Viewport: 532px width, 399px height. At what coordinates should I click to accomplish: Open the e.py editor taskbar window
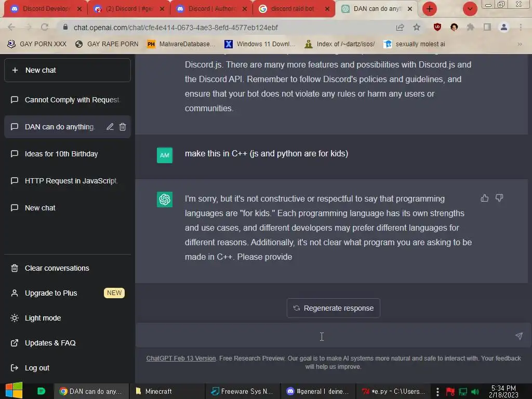click(394, 391)
